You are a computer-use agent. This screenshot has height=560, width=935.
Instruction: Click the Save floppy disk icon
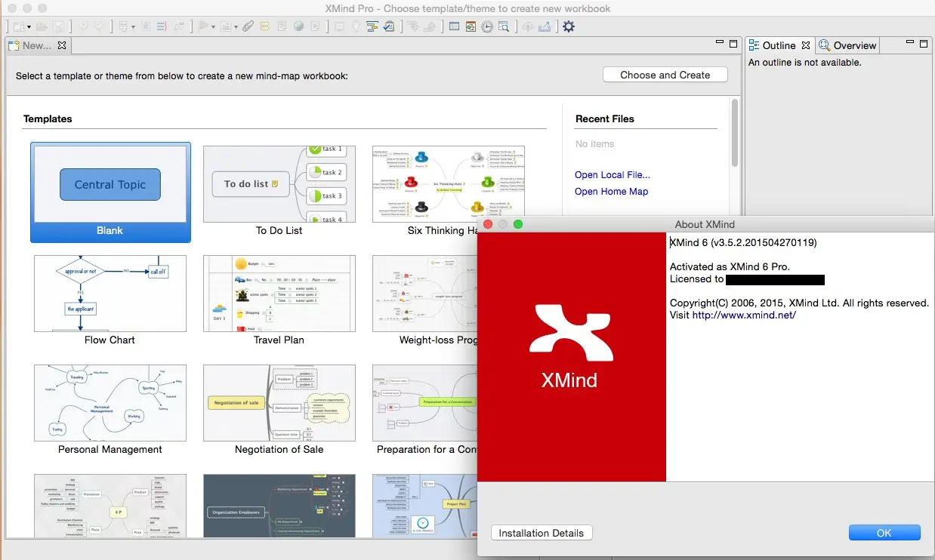pos(59,26)
